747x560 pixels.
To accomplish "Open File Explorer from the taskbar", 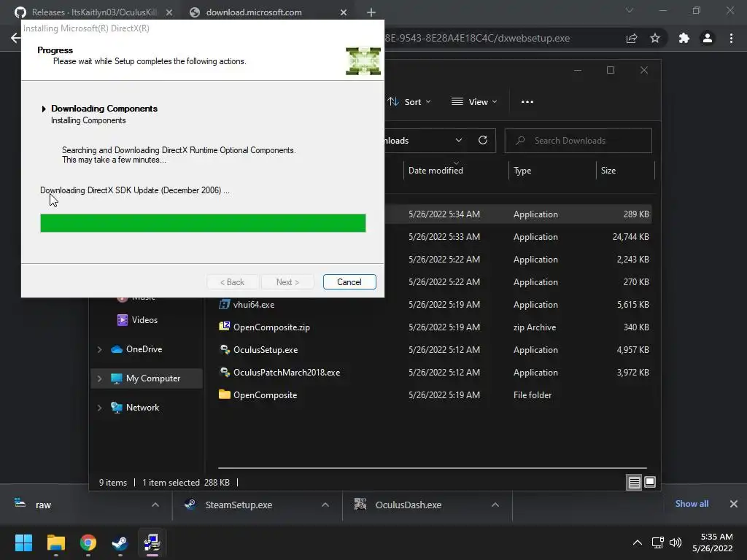I will pyautogui.click(x=55, y=542).
